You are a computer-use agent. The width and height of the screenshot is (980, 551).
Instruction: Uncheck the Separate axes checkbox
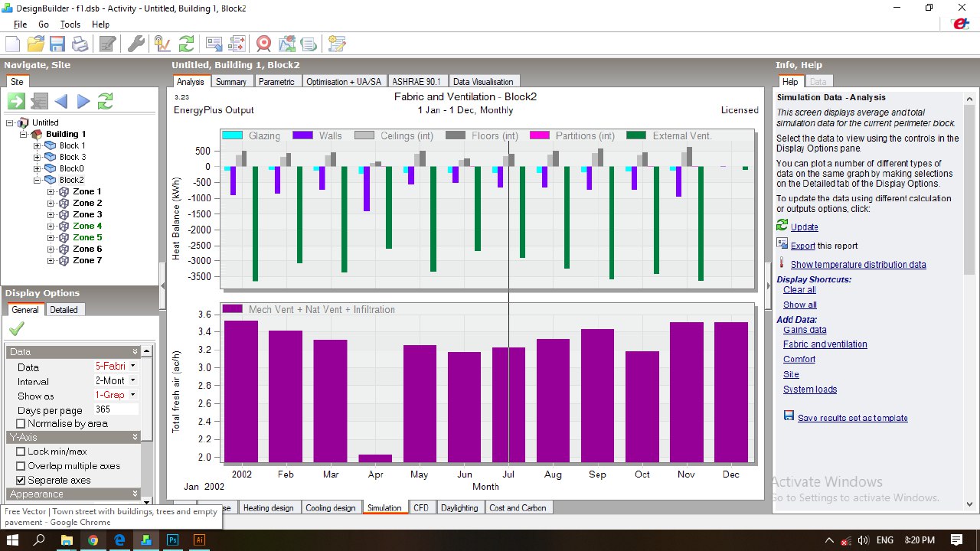21,481
